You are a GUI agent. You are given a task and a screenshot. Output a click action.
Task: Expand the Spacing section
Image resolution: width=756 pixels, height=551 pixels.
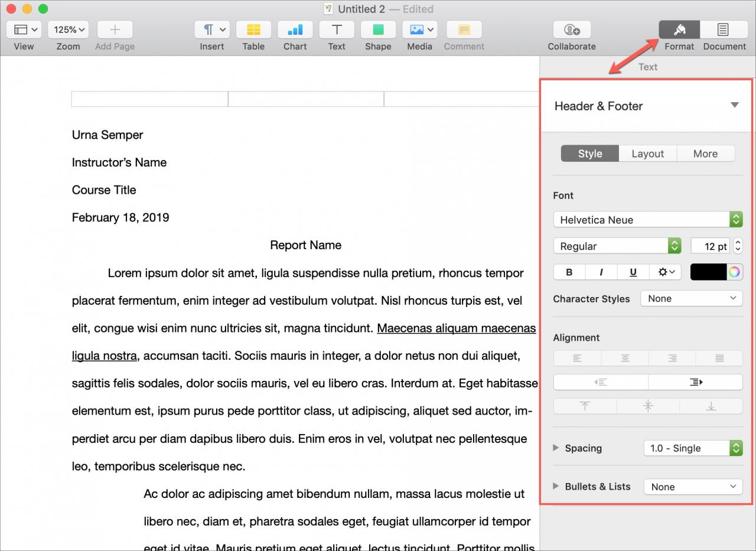pos(556,448)
